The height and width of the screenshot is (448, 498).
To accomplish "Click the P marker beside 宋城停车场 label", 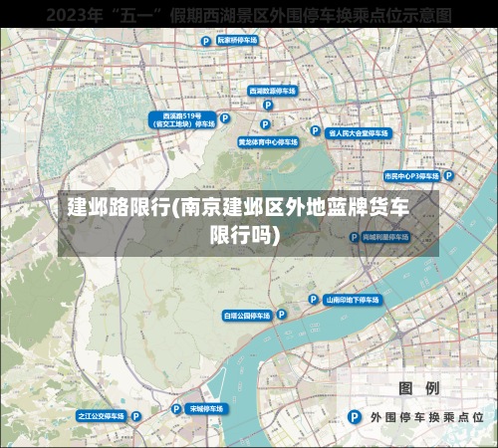I will [176, 409].
